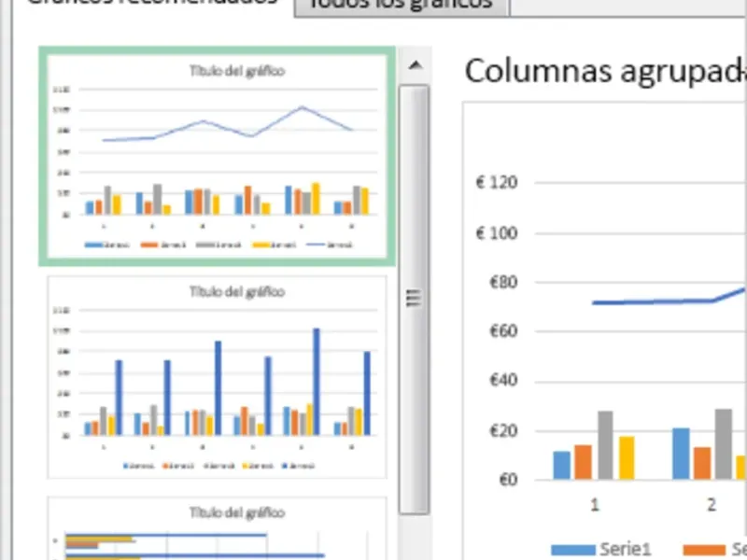The height and width of the screenshot is (560, 747).
Task: Click the €40 axis label in the preview
Action: click(503, 381)
